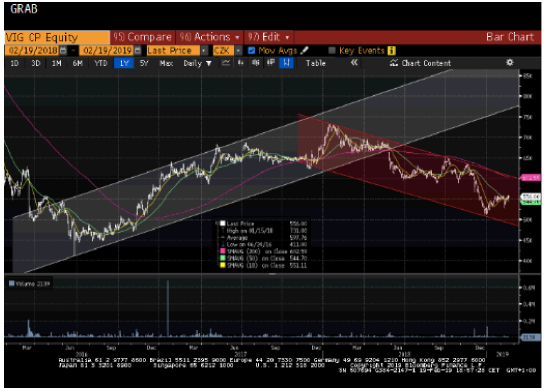Select the 6M time range tab
Image resolution: width=546 pixels, height=392 pixels.
[77, 63]
